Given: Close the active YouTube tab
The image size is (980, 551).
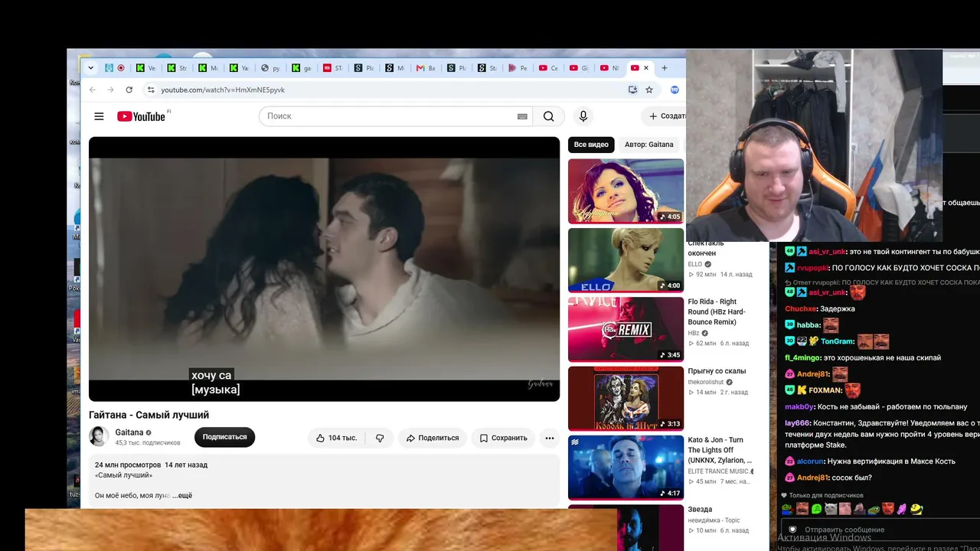Looking at the screenshot, I should pos(646,68).
